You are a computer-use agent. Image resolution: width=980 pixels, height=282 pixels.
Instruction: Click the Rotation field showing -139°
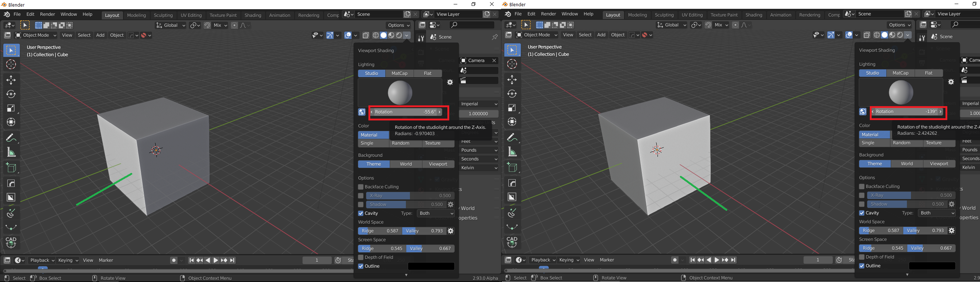click(907, 112)
